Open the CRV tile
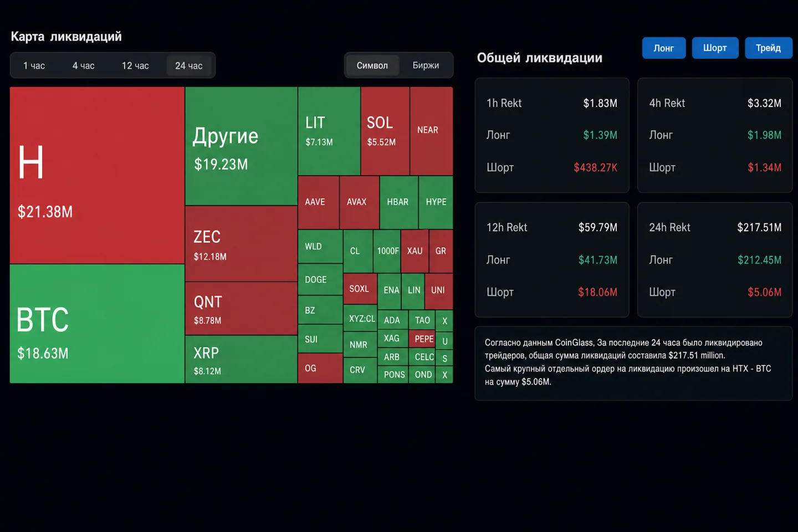Image resolution: width=798 pixels, height=532 pixels. click(360, 370)
